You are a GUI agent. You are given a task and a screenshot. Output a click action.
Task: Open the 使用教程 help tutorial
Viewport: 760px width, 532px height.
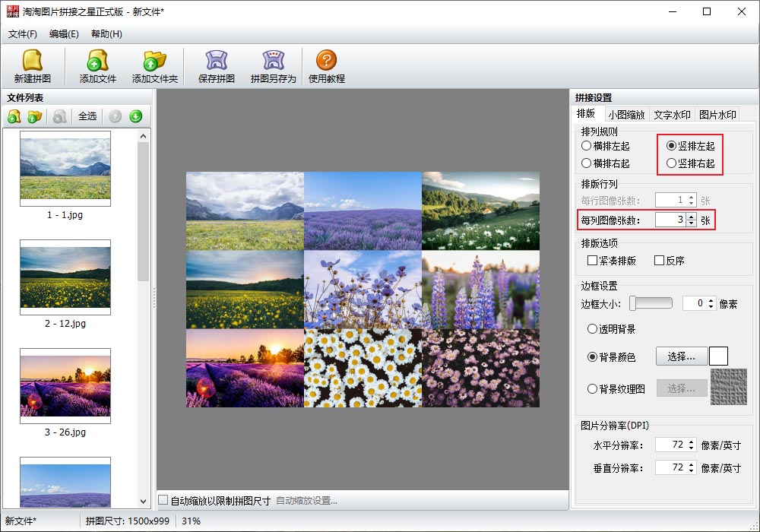(327, 66)
